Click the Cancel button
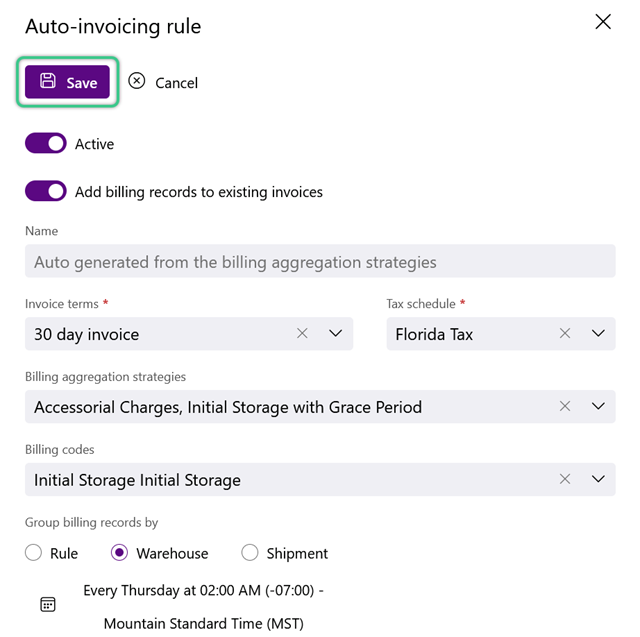640x637 pixels. pos(163,83)
